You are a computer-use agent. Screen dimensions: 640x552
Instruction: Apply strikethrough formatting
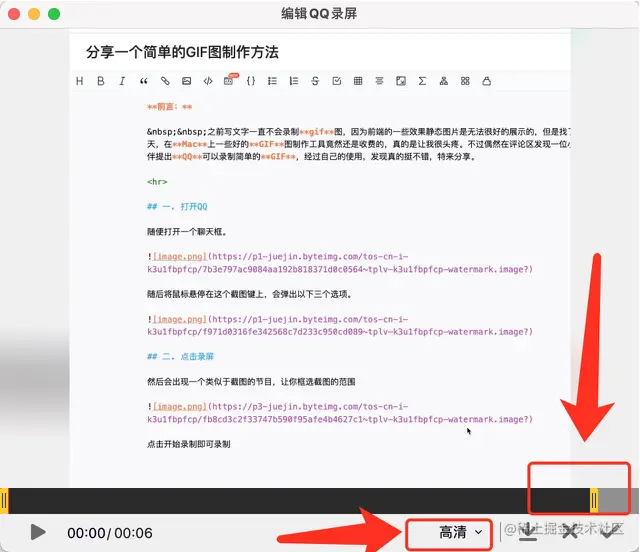pyautogui.click(x=315, y=81)
